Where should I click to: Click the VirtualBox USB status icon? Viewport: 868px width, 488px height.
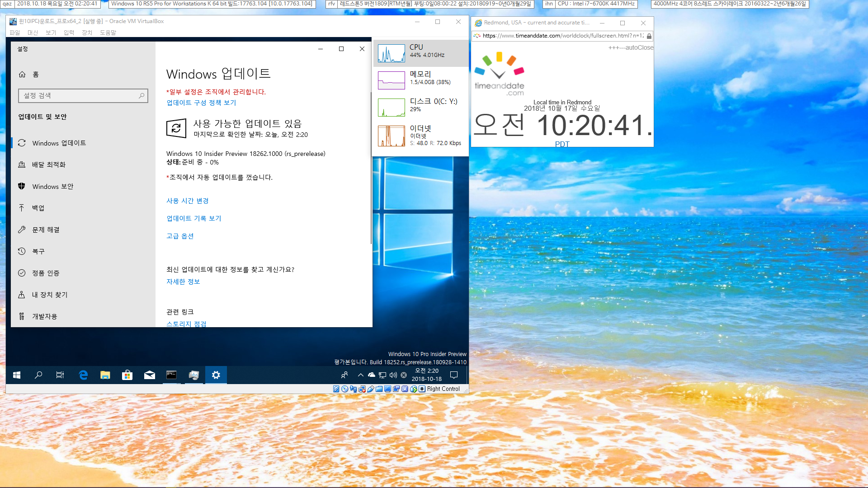point(370,389)
